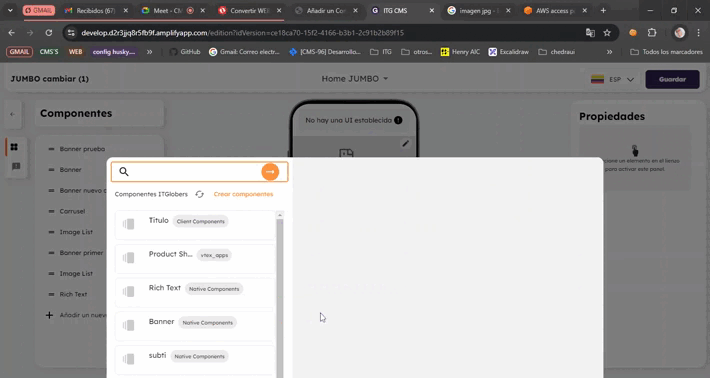Select the Product Sh... vtex_apps row
This screenshot has width=710, height=378.
(195, 258)
